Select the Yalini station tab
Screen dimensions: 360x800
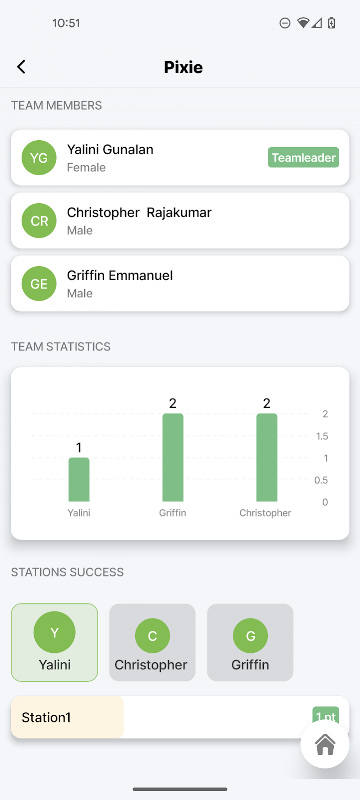point(55,642)
